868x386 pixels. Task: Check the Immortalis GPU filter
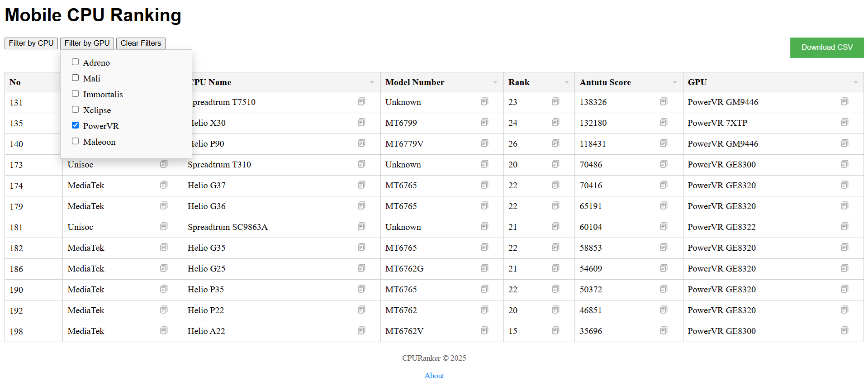point(75,94)
